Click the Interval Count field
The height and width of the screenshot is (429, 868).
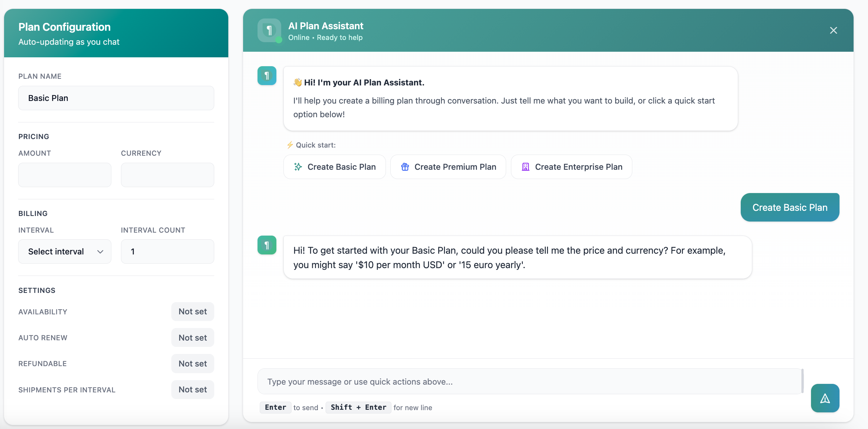167,251
